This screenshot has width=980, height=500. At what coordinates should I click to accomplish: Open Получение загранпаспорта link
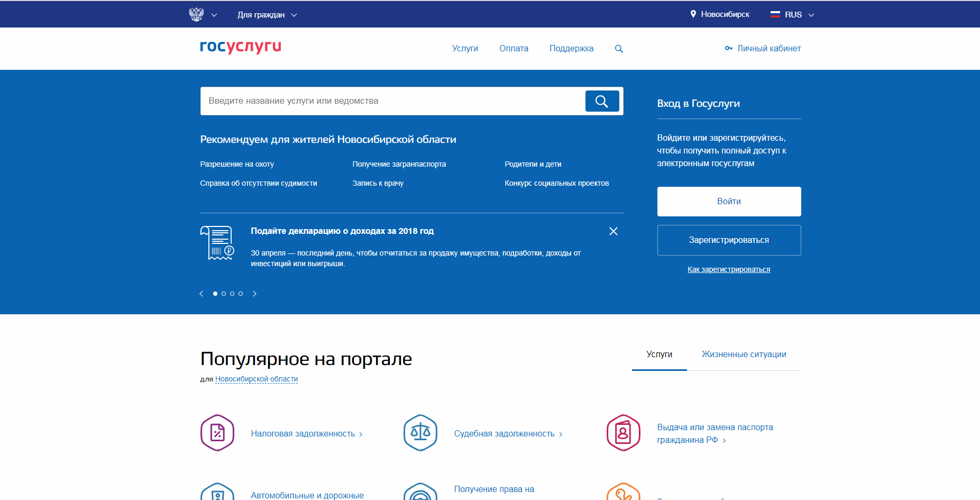tap(399, 164)
